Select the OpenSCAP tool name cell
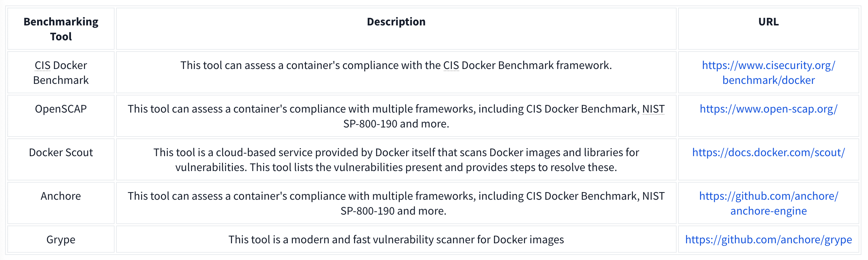The width and height of the screenshot is (868, 260). click(61, 109)
